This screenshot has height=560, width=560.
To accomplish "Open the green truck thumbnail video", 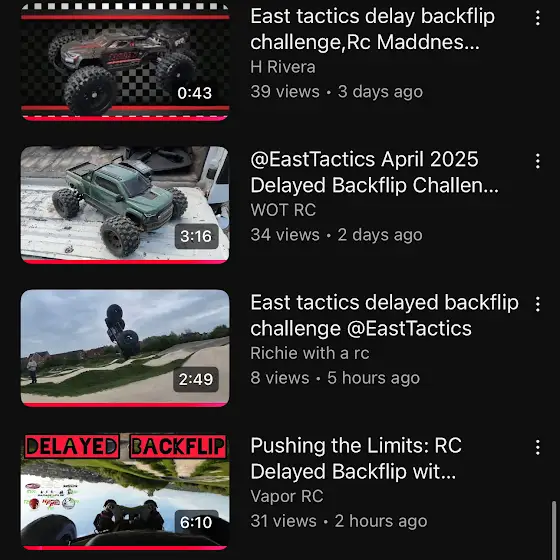I will pyautogui.click(x=125, y=205).
